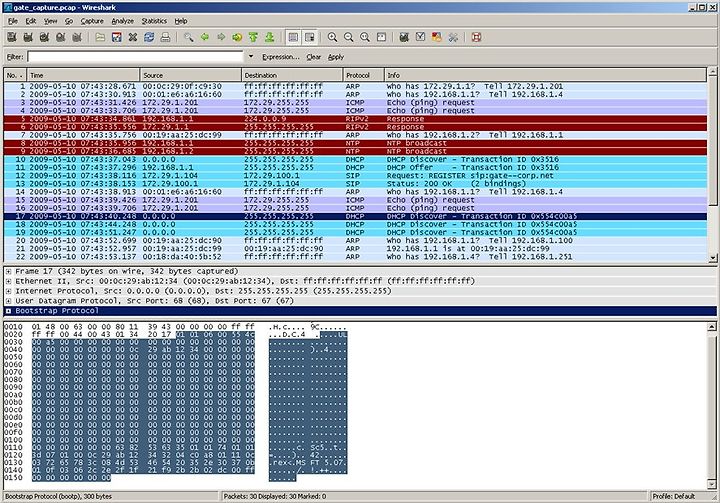Close the capture file with X icon
This screenshot has height=503, width=720.
(x=133, y=37)
